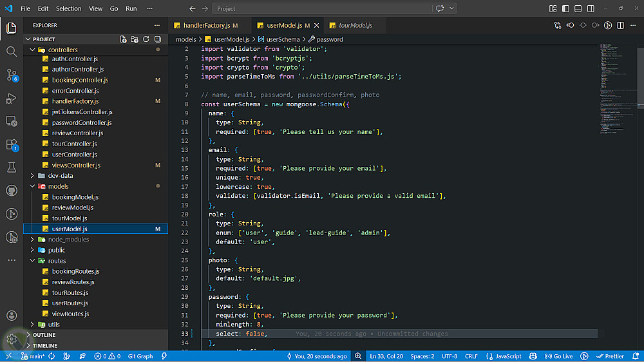Open the Selection menu
The width and height of the screenshot is (644, 362).
click(x=68, y=8)
